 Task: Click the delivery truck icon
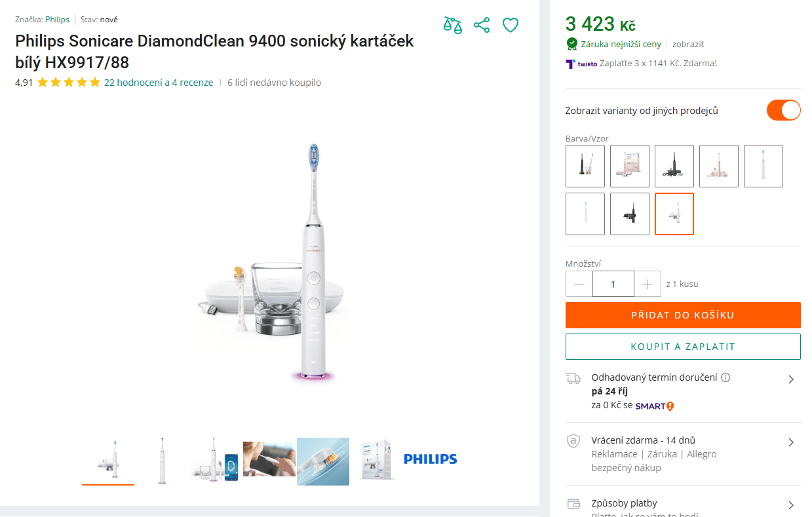click(573, 379)
